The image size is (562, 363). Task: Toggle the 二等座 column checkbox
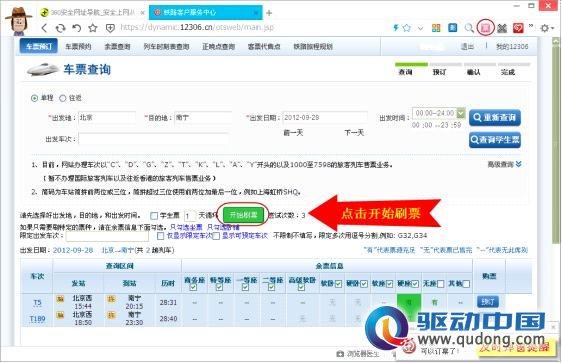(x=271, y=287)
